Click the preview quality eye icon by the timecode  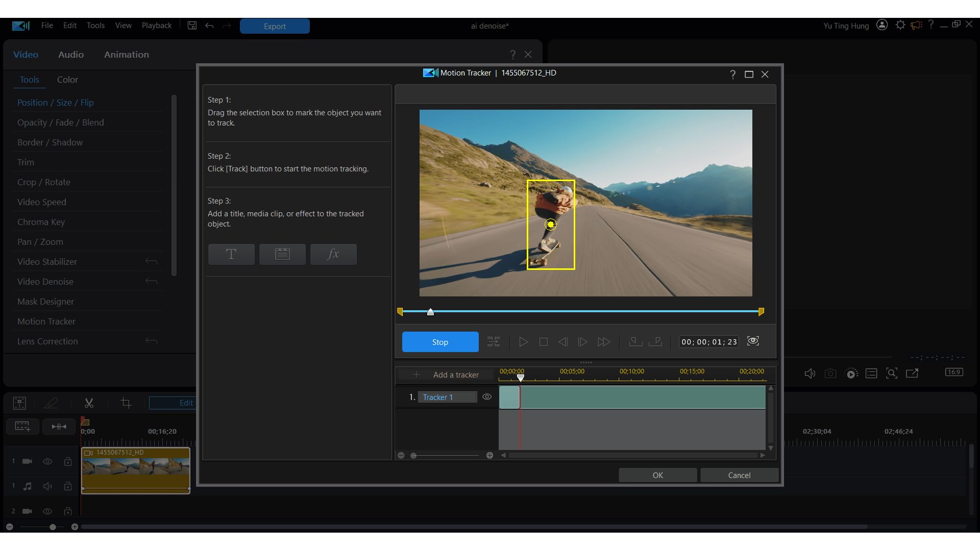pyautogui.click(x=753, y=341)
